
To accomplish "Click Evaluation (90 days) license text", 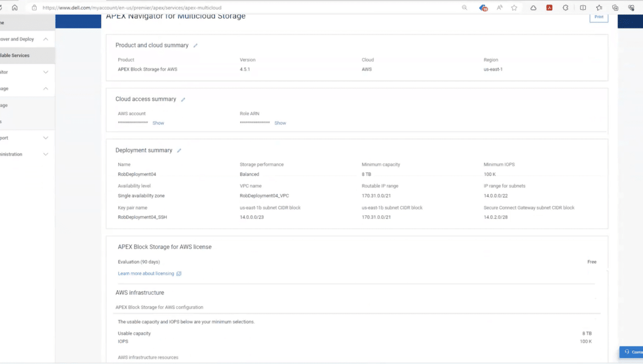I will tap(138, 262).
